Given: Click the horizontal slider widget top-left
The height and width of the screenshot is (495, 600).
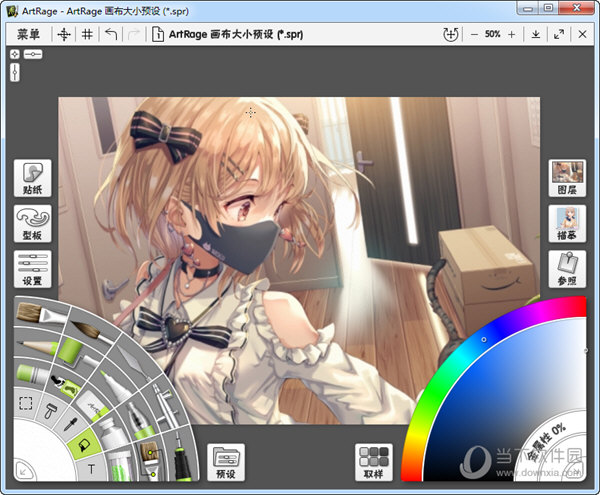Looking at the screenshot, I should point(33,54).
